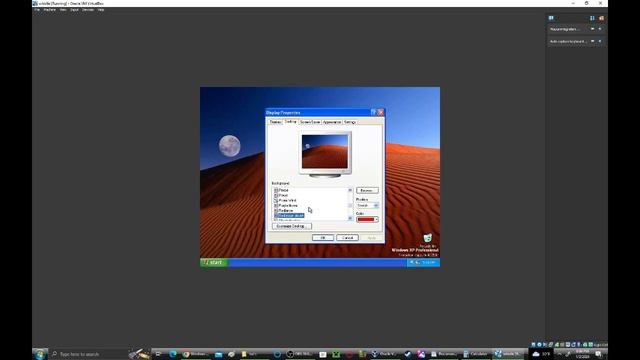Open the VirtualBox Machine menu
640x360 pixels.
pos(49,9)
